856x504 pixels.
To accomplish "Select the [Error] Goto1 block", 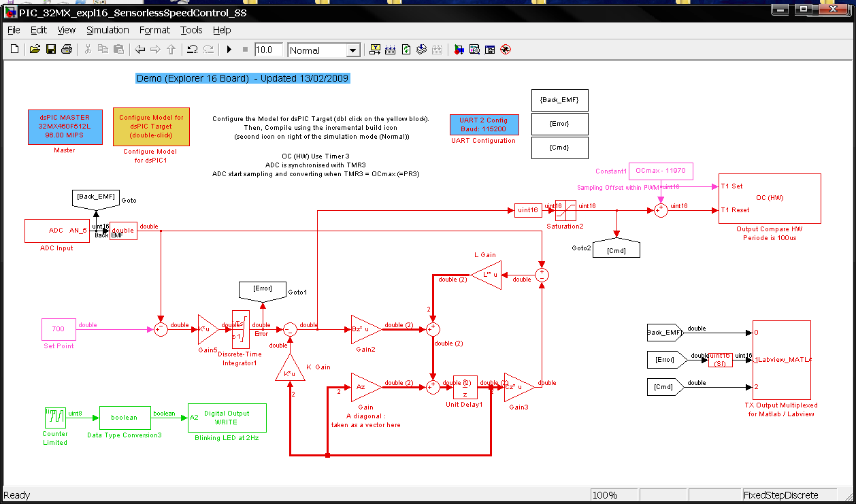I will (x=262, y=290).
